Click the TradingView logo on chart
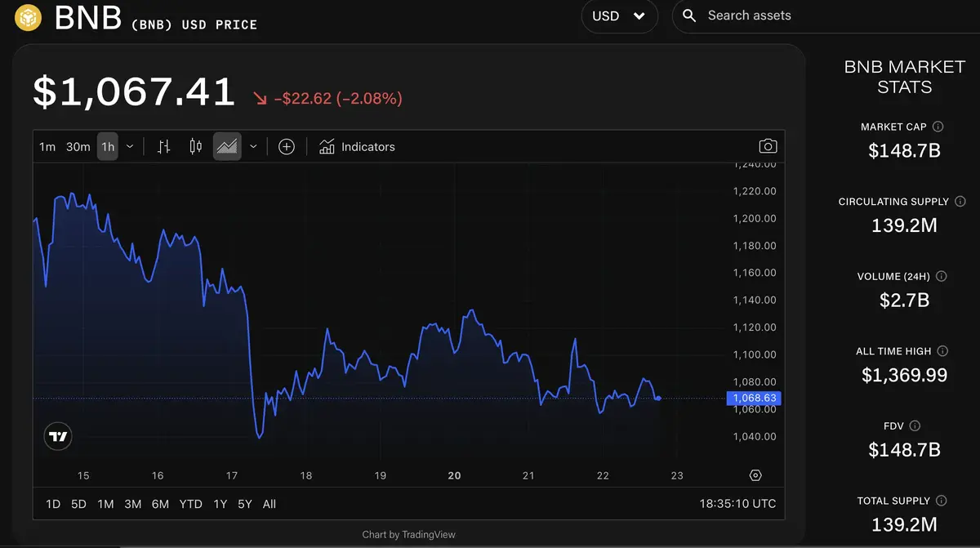Screen dimensions: 980x548 point(58,436)
